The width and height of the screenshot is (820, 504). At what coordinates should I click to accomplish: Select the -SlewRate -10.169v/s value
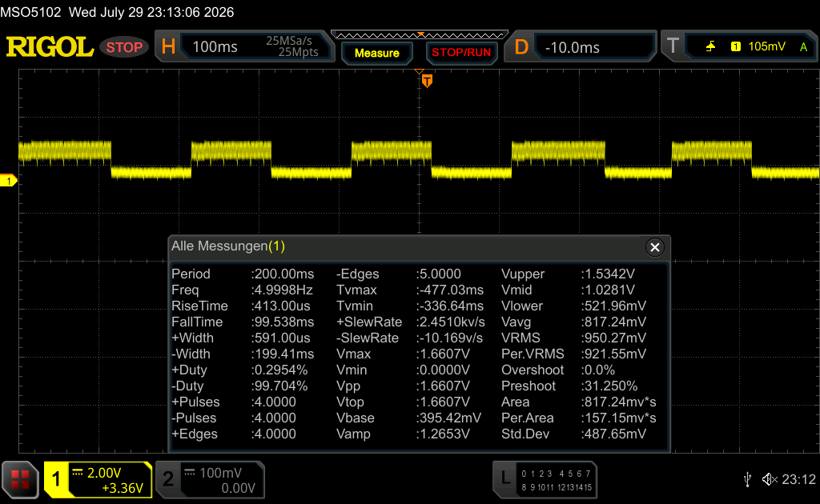(450, 338)
